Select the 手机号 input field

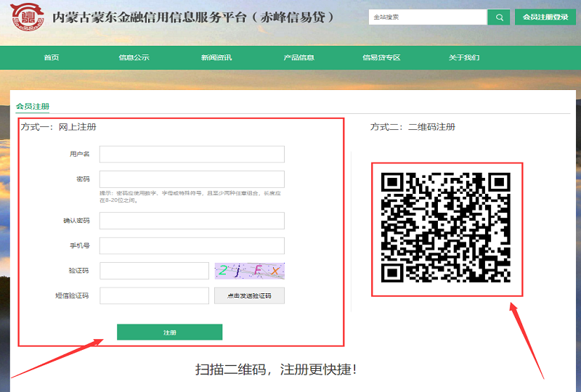point(192,246)
